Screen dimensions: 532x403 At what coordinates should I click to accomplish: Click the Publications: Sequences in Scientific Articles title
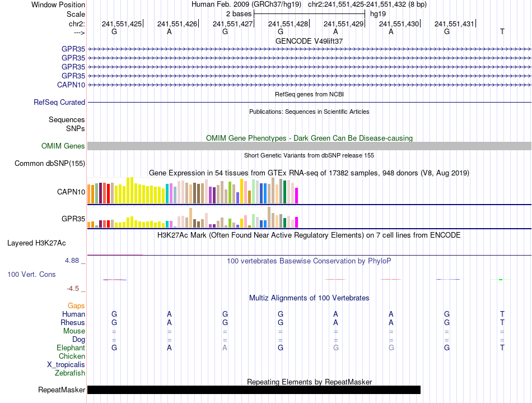[309, 112]
